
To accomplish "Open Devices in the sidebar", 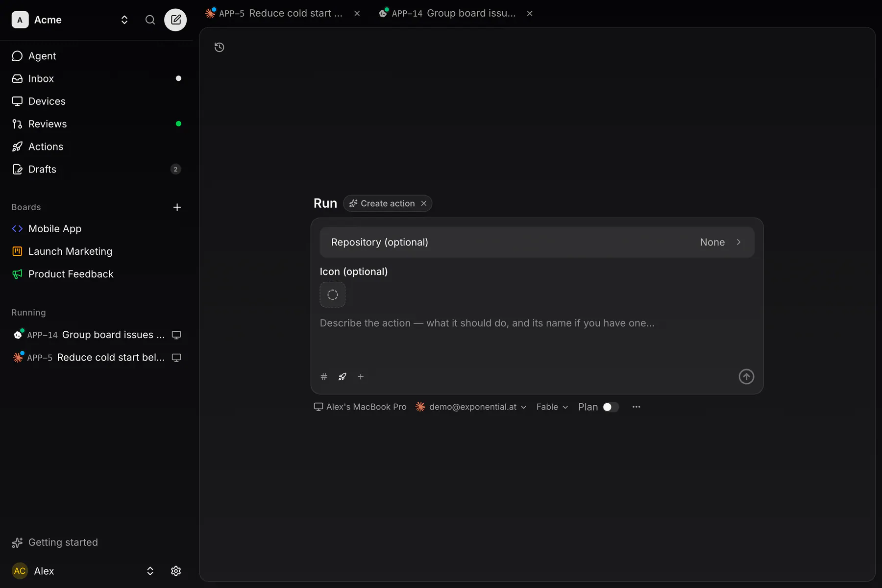I will (97, 101).
